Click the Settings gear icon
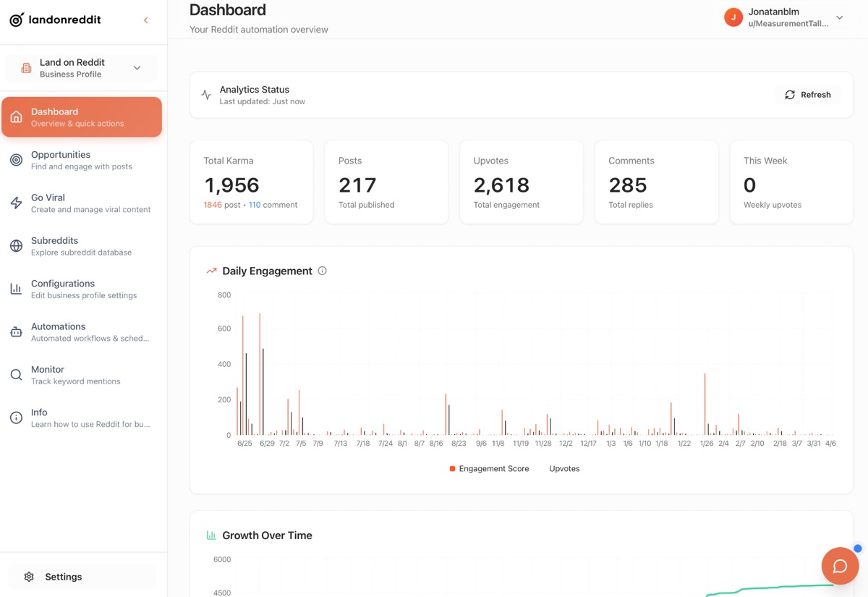The image size is (868, 597). click(29, 577)
